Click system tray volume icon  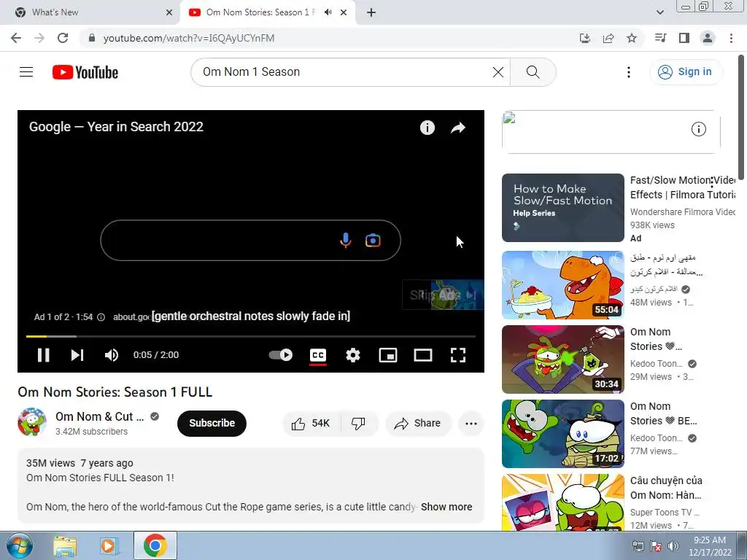click(x=673, y=546)
